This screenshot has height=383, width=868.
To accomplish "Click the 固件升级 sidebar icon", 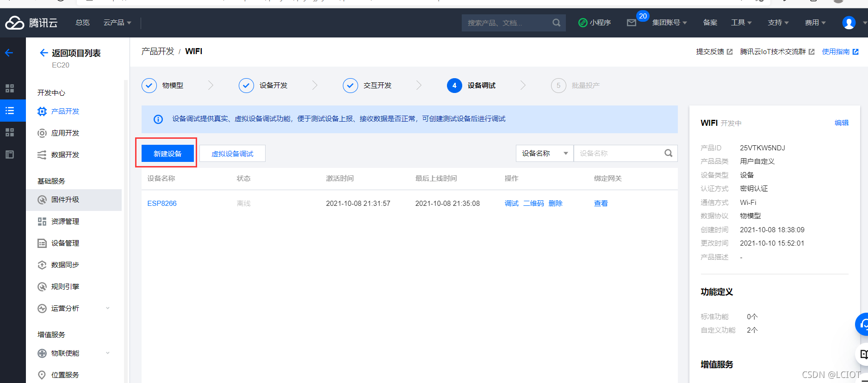I will click(42, 200).
